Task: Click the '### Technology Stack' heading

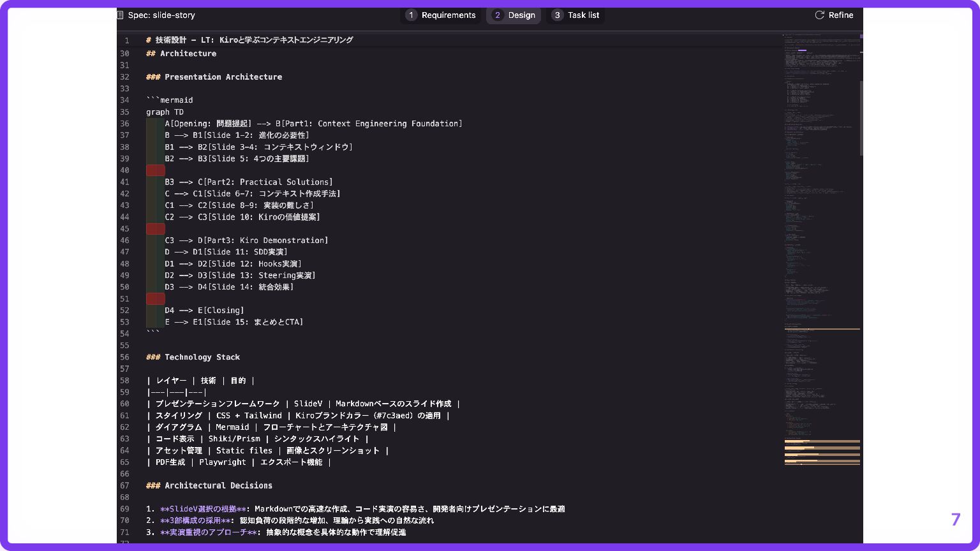Action: pyautogui.click(x=193, y=357)
